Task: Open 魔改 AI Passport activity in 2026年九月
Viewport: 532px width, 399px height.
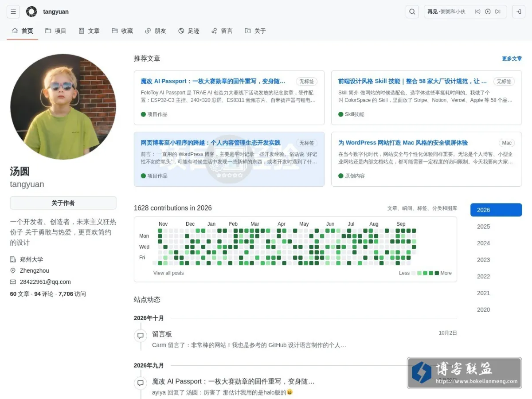Action: (x=234, y=381)
